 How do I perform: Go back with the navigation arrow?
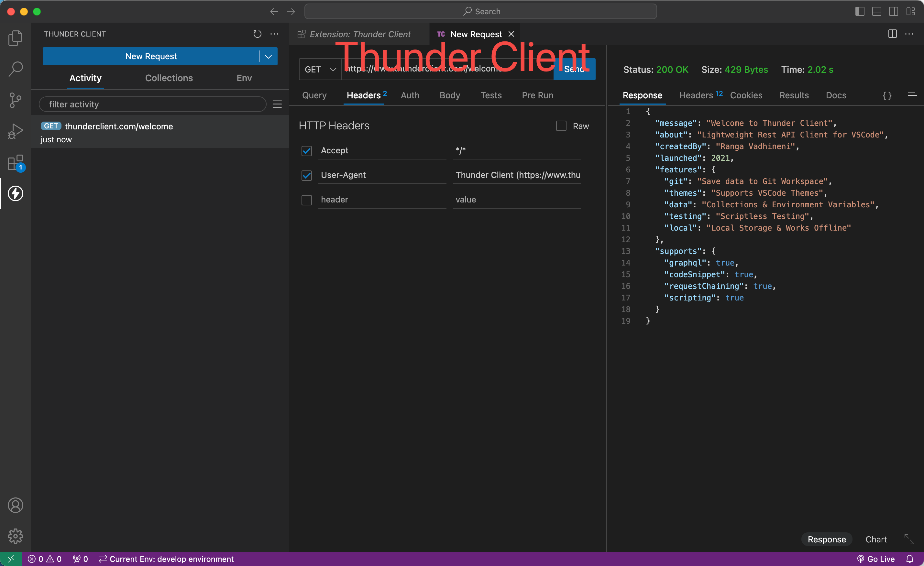274,12
